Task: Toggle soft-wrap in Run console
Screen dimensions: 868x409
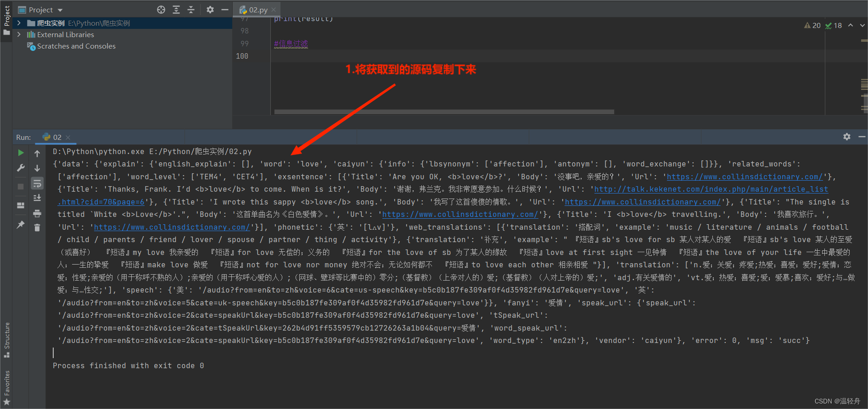Action: 37,183
